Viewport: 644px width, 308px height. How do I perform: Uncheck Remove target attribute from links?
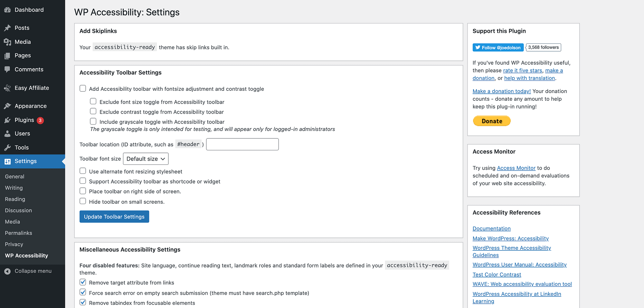[x=83, y=282]
